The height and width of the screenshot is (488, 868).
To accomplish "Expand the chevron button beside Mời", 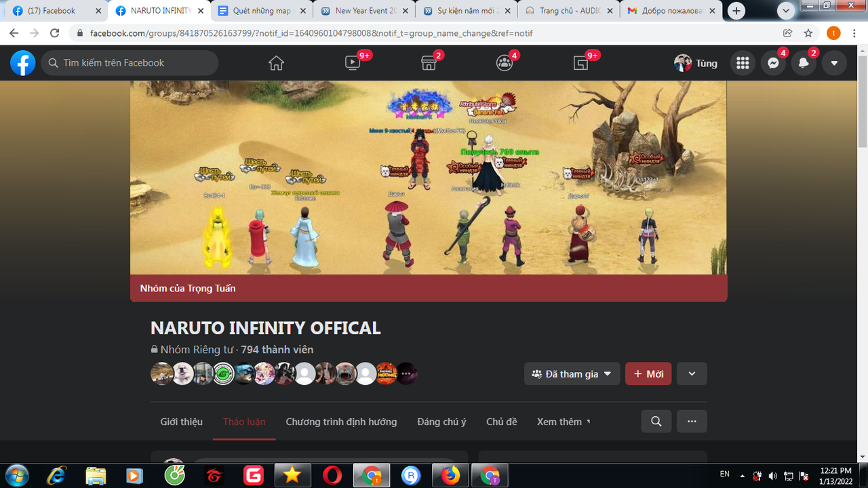I will point(692,373).
